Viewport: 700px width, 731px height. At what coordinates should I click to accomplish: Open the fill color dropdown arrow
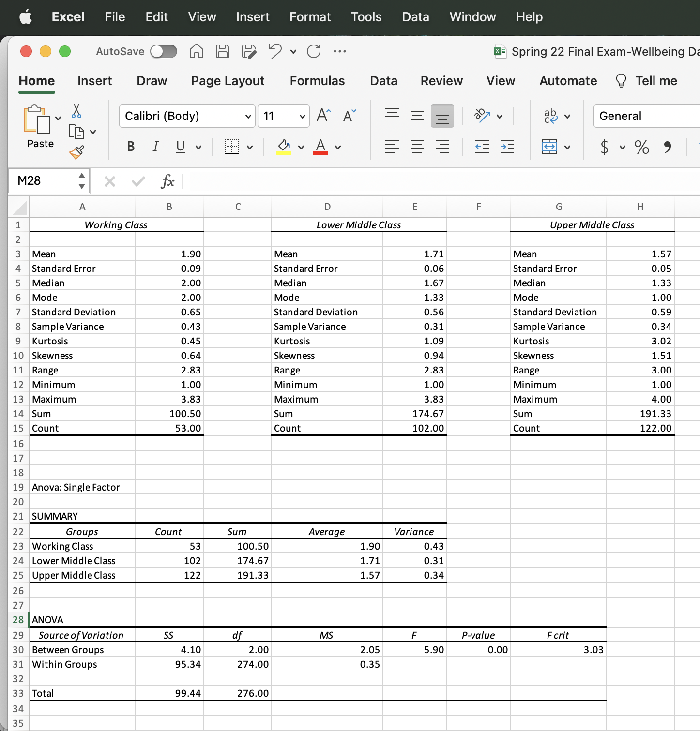[301, 147]
